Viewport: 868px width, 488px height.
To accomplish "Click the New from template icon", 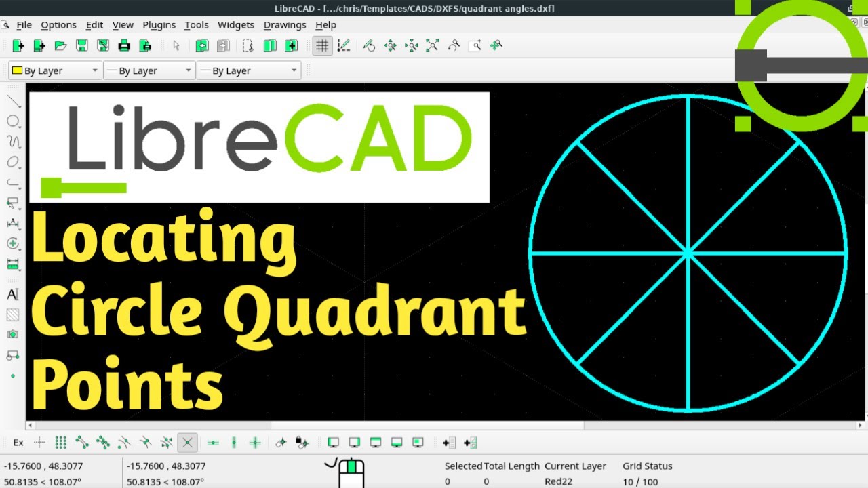I will (39, 46).
